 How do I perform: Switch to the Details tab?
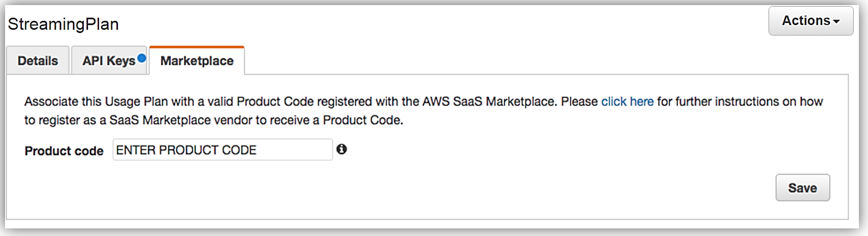[37, 61]
